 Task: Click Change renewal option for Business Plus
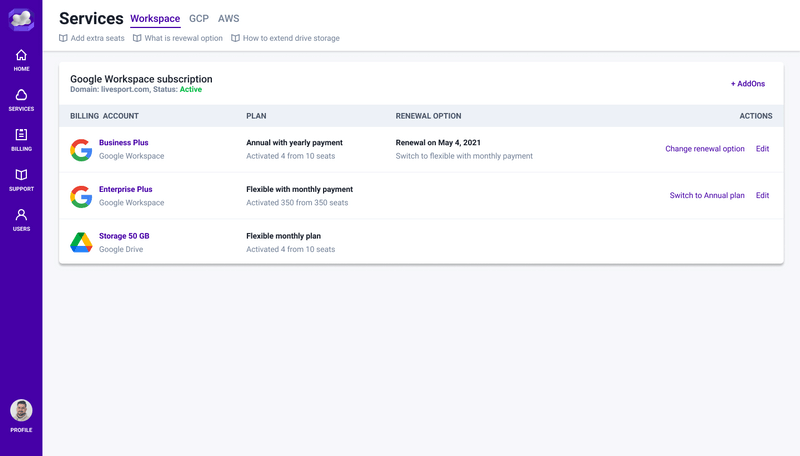click(x=705, y=149)
